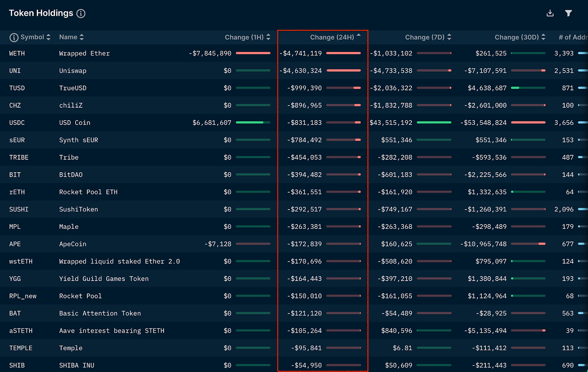588x372 pixels.
Task: Select the rETH symbol cell
Action: click(17, 192)
